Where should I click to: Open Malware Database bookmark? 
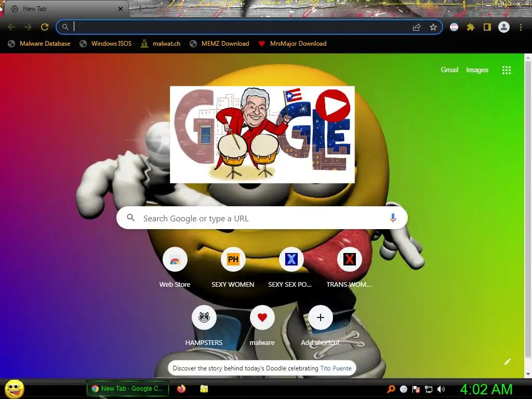tap(39, 44)
